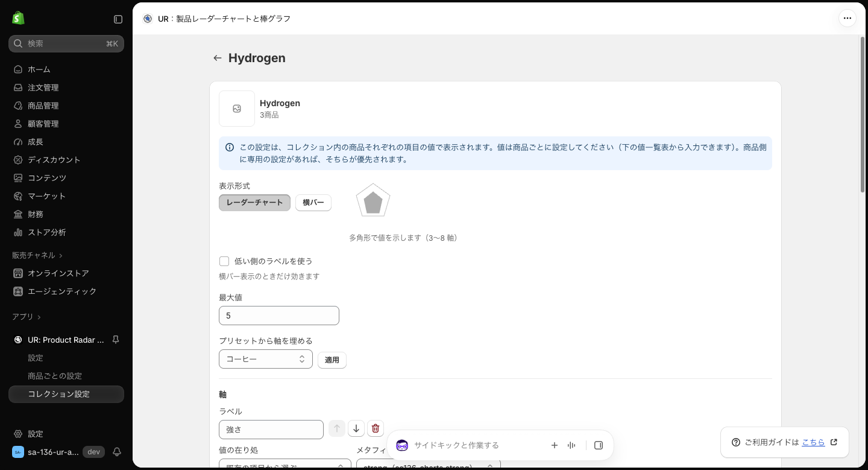The image size is (868, 470).
Task: Open the 値の在り処 dropdown
Action: [x=285, y=465]
